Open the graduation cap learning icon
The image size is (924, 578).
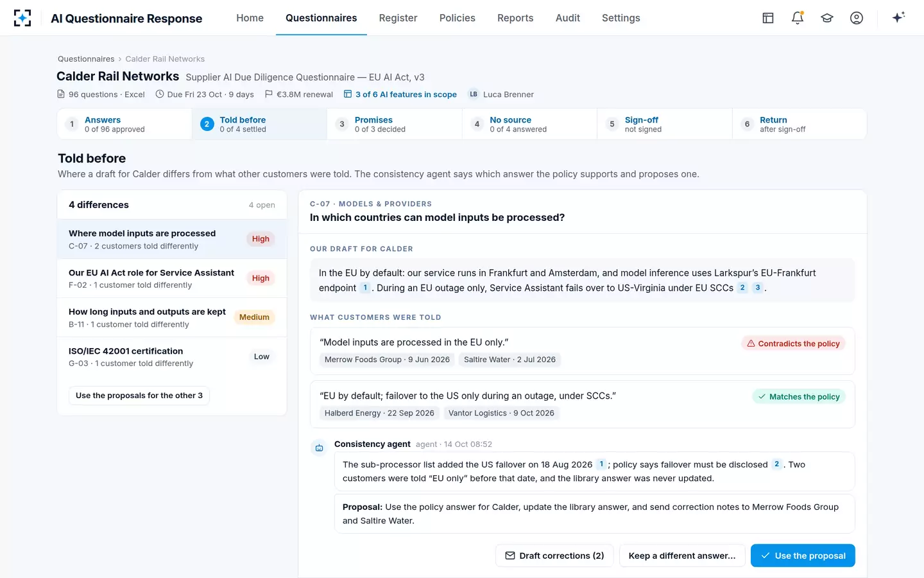coord(827,18)
